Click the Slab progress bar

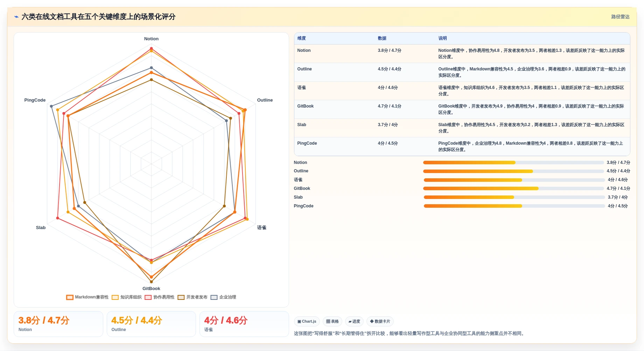pyautogui.click(x=514, y=197)
